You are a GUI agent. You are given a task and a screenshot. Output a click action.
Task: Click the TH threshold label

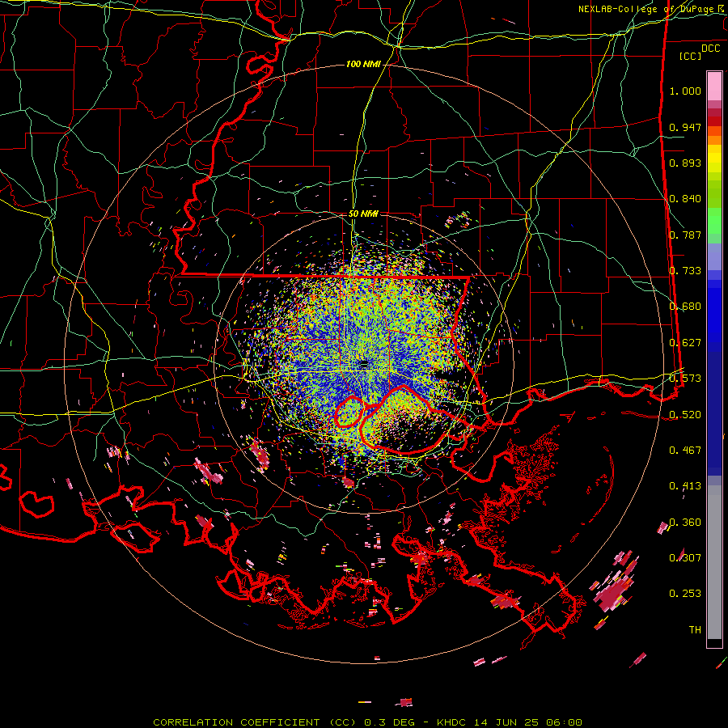pos(695,630)
